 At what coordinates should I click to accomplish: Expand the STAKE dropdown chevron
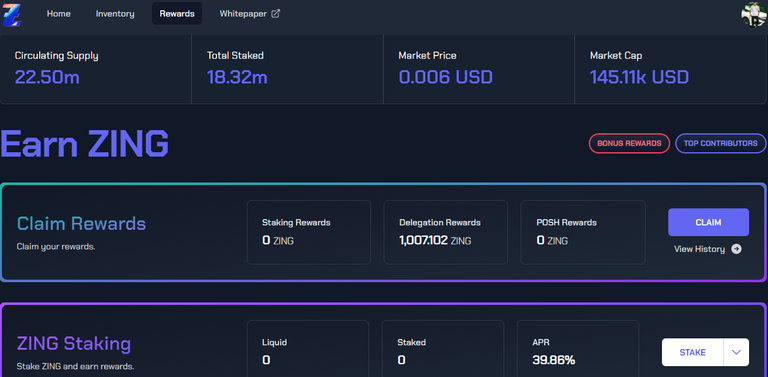point(736,353)
